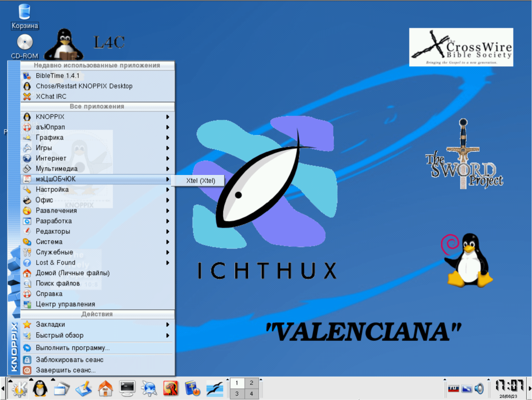Open Центр управления menu entry
The image size is (532, 400).
tap(98, 304)
